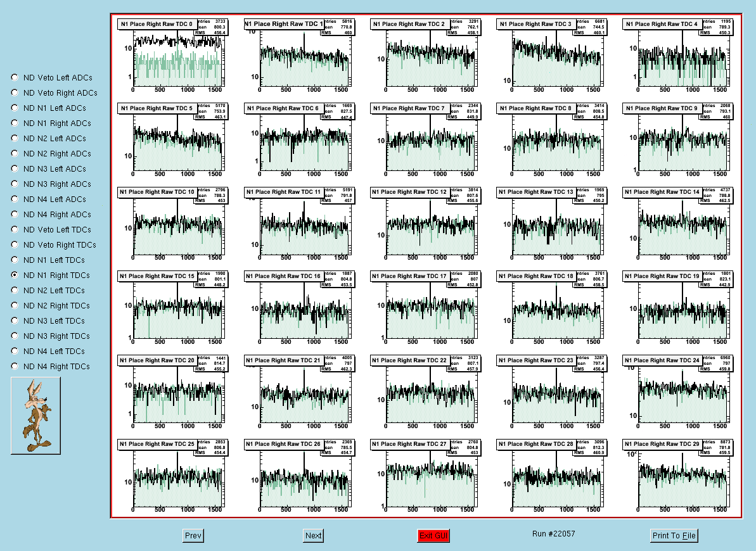Click stats box showing Entries 3733
Viewport: 756px width, 551px height.
212,27
